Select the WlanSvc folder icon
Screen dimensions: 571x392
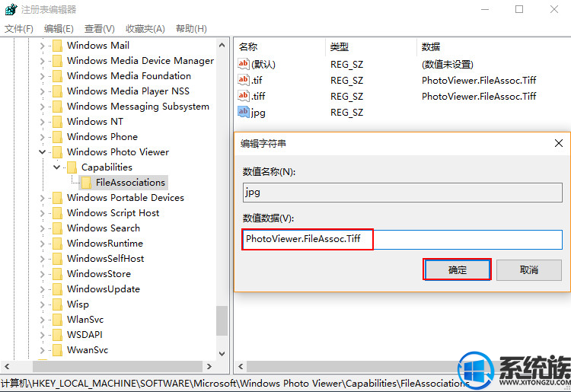[x=57, y=320]
